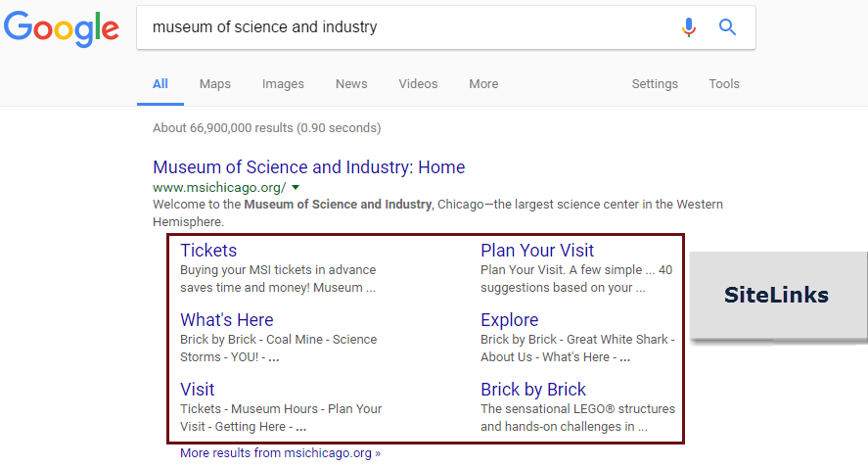
Task: Open the Tickets sitelink
Action: click(208, 251)
